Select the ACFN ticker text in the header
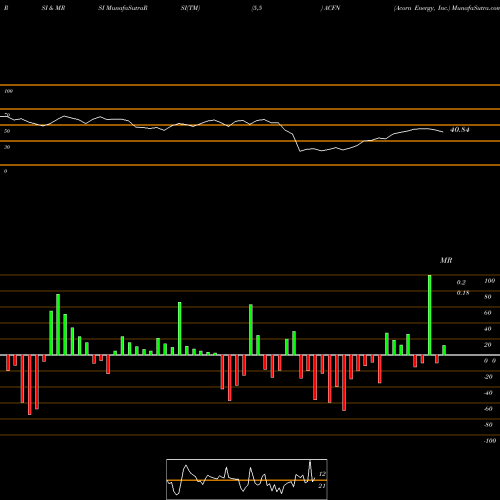 pos(332,8)
